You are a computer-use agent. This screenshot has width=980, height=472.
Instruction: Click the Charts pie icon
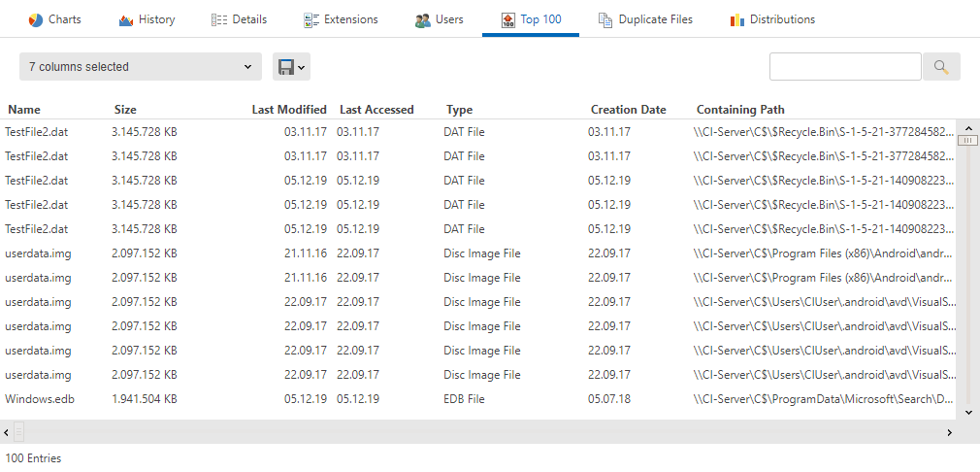[36, 19]
